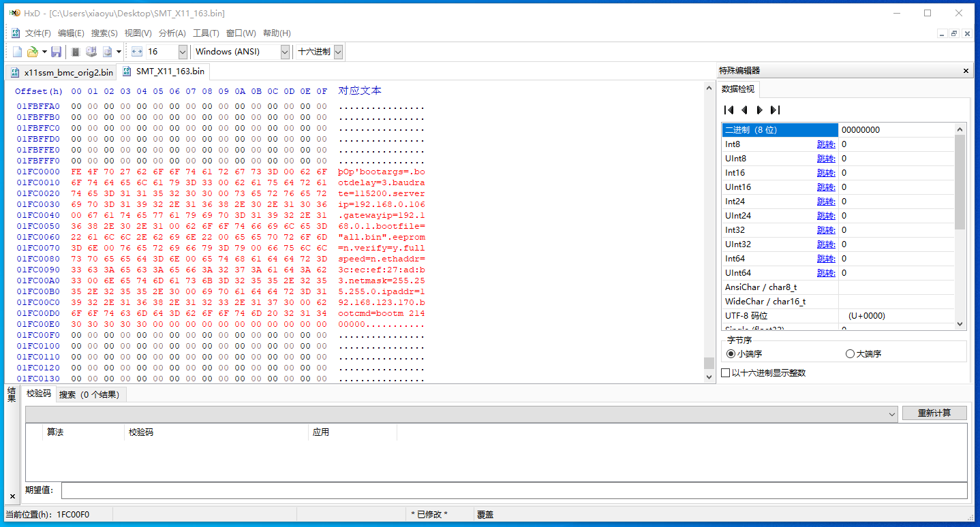
Task: Go to next byte in data inspector
Action: [x=759, y=110]
